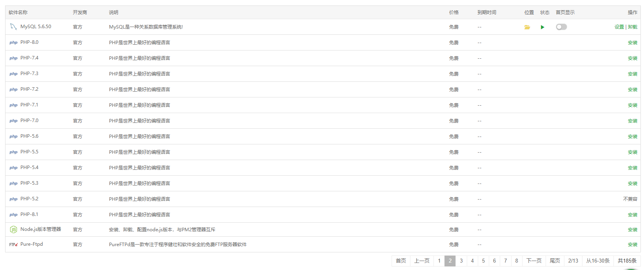Screen dimensions: 644x270
Task: Click the 共185条 total count
Action: tap(627, 261)
